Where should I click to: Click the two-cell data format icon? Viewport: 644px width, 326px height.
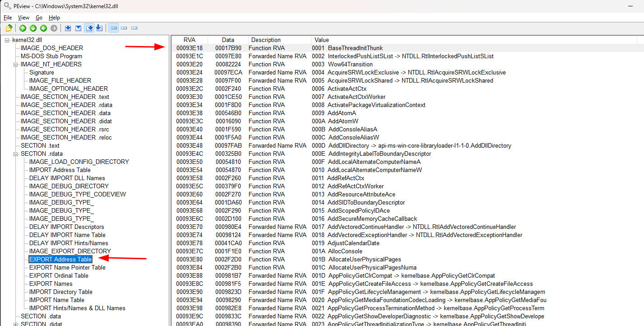click(x=124, y=28)
